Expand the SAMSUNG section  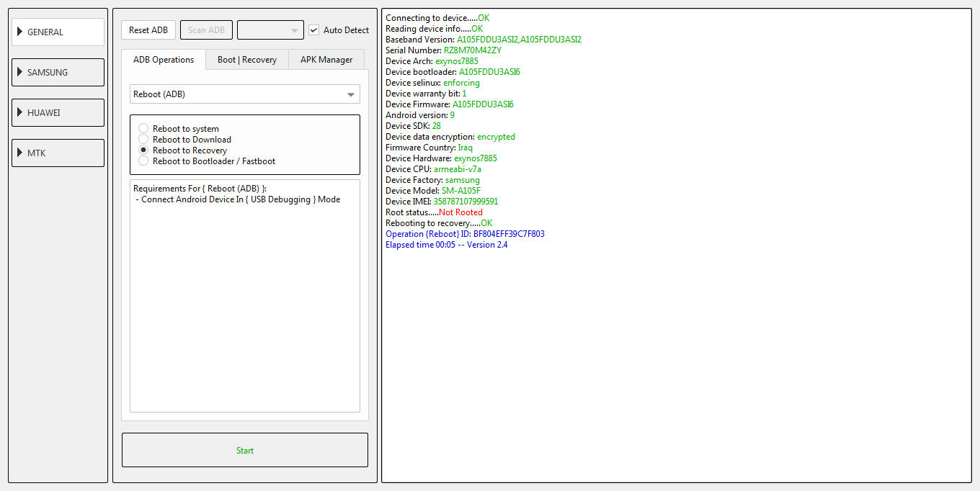[x=58, y=72]
